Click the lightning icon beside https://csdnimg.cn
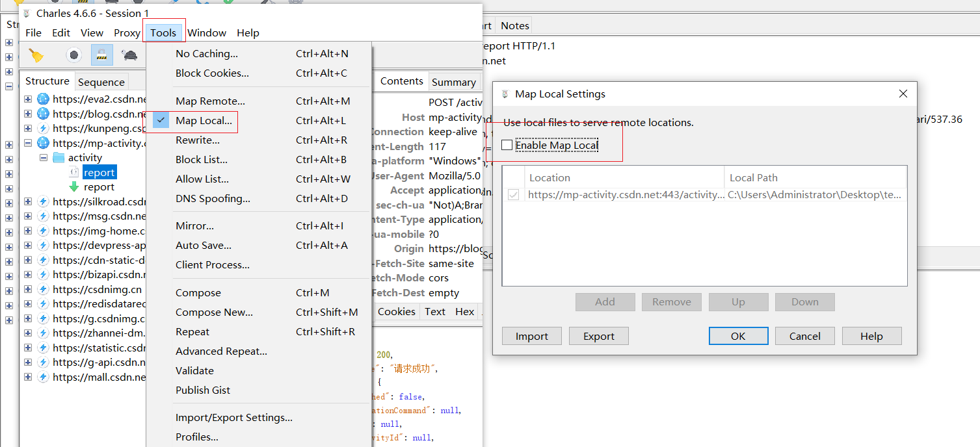 point(43,289)
